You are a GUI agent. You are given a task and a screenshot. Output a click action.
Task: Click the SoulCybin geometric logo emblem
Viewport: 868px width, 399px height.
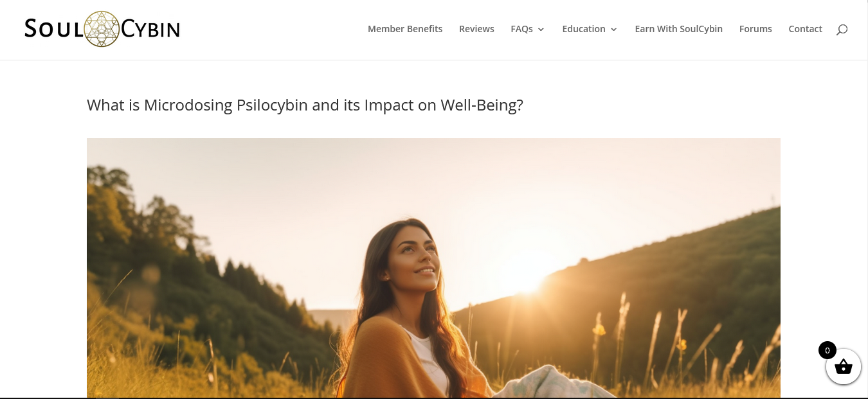(102, 29)
